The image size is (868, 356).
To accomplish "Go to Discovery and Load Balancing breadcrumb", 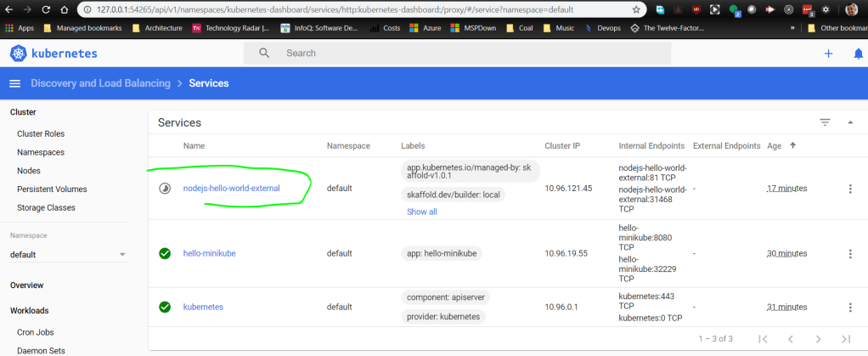I will tap(100, 83).
